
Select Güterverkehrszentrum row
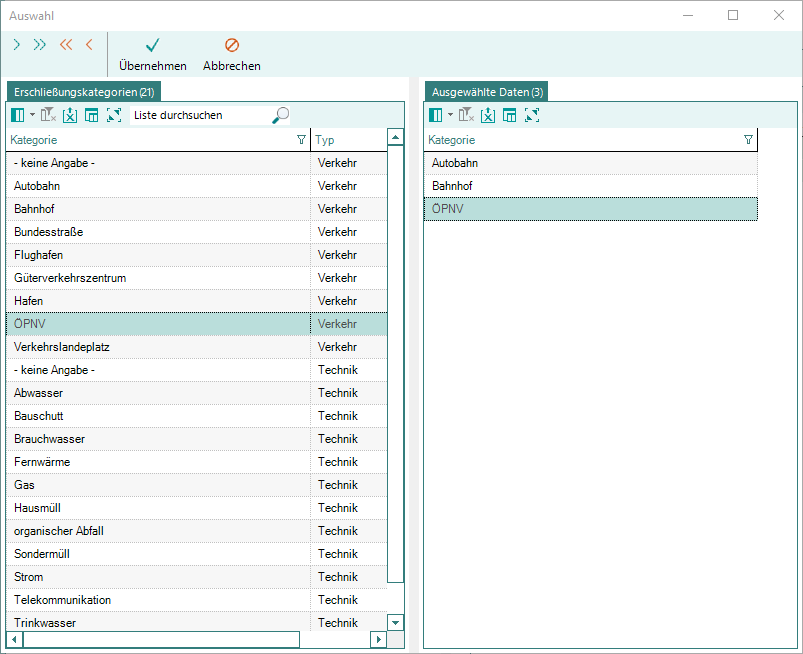[x=197, y=278]
